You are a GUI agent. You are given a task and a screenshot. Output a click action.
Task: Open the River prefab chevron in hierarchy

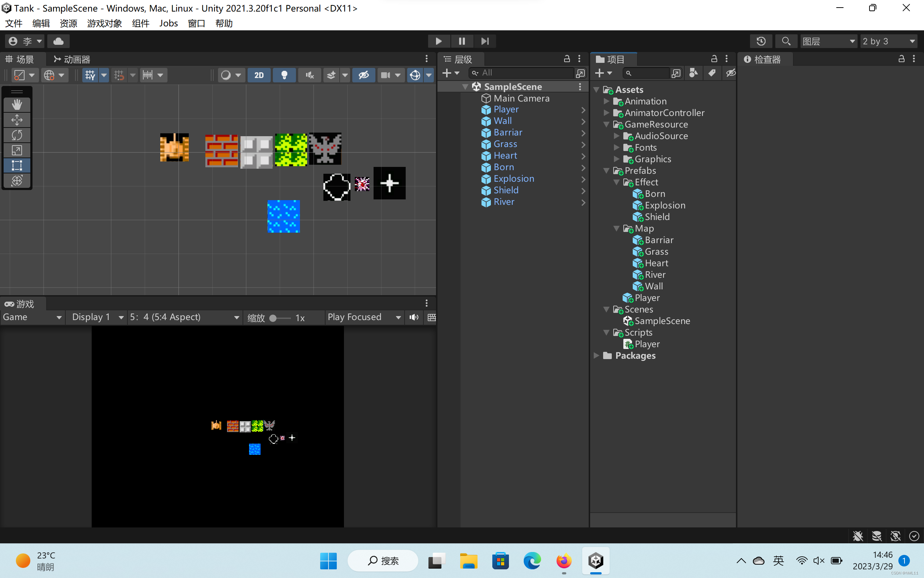click(x=583, y=202)
